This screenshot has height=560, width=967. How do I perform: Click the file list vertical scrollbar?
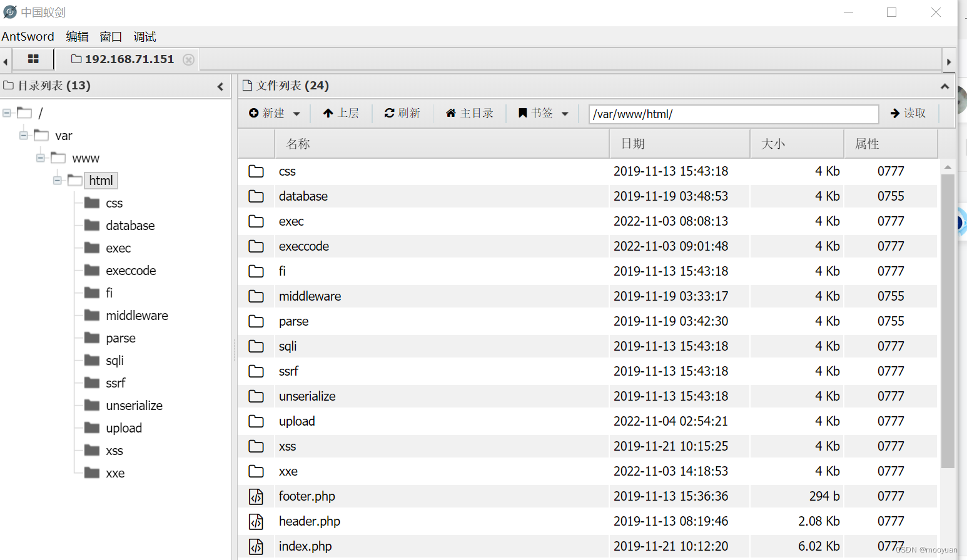[x=948, y=321]
